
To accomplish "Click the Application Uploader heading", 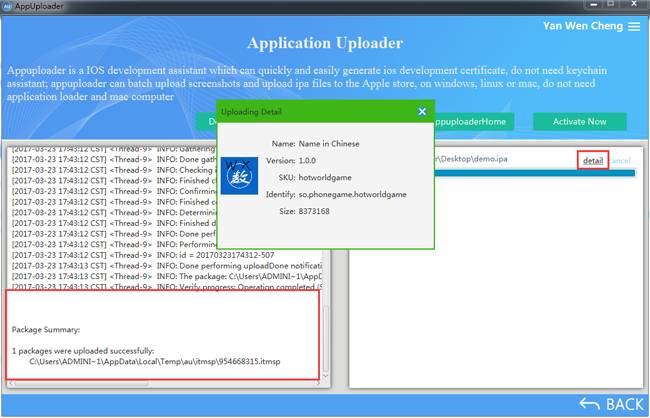I will (325, 43).
